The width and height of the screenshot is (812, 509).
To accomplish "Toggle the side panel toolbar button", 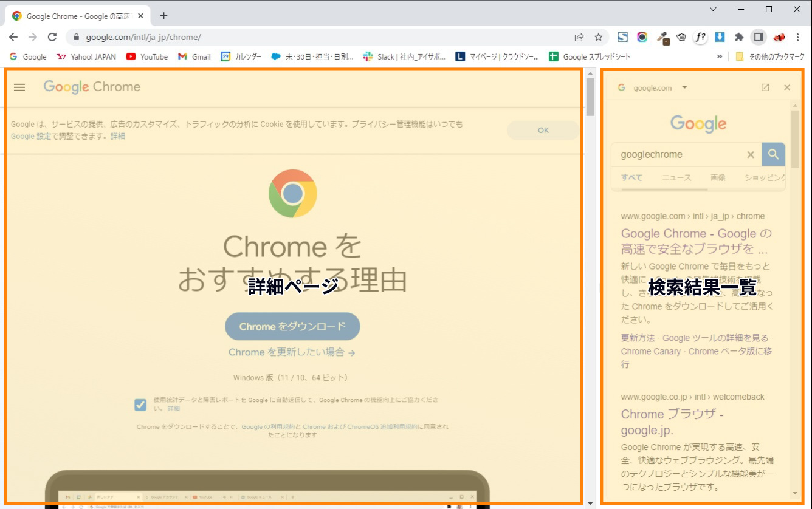I will [x=759, y=37].
